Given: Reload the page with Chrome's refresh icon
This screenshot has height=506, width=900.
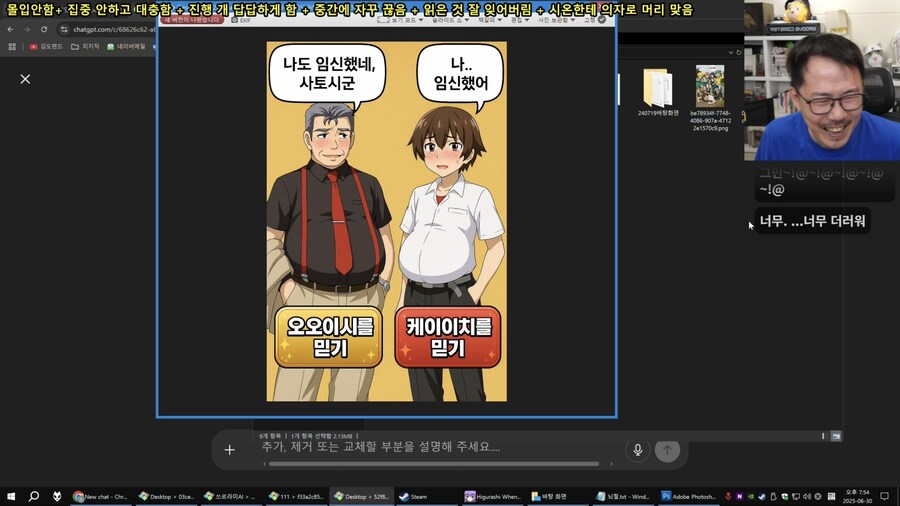Looking at the screenshot, I should (44, 29).
